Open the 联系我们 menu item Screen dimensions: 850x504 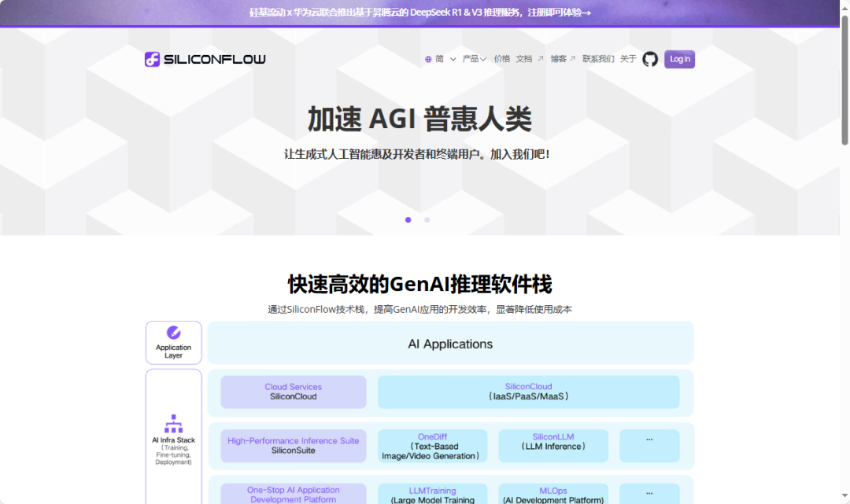(x=598, y=59)
